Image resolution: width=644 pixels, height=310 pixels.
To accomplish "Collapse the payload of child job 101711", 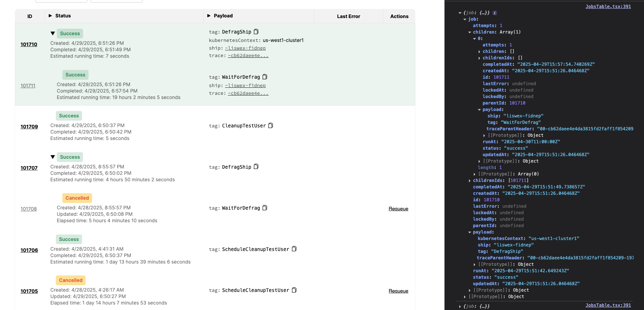I will point(479,110).
